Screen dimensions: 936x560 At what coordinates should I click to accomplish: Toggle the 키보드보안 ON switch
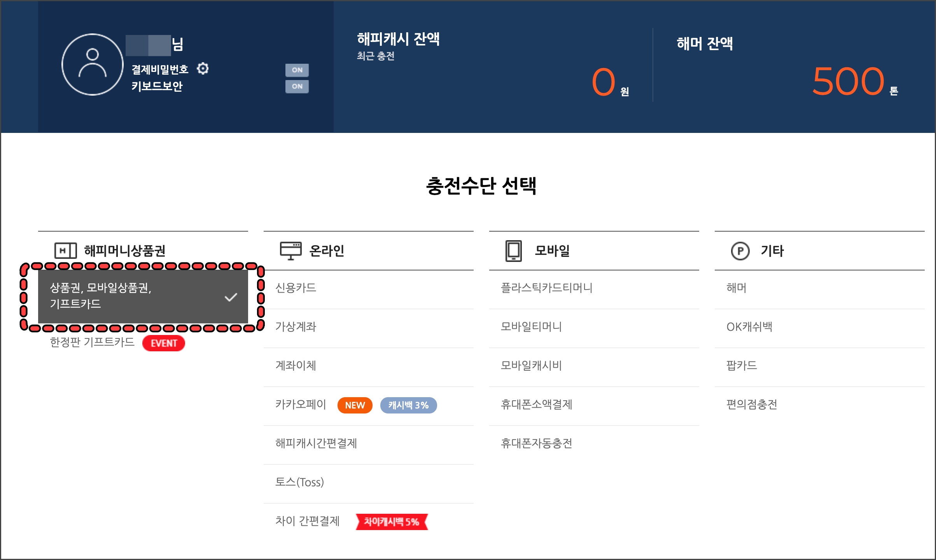(297, 86)
